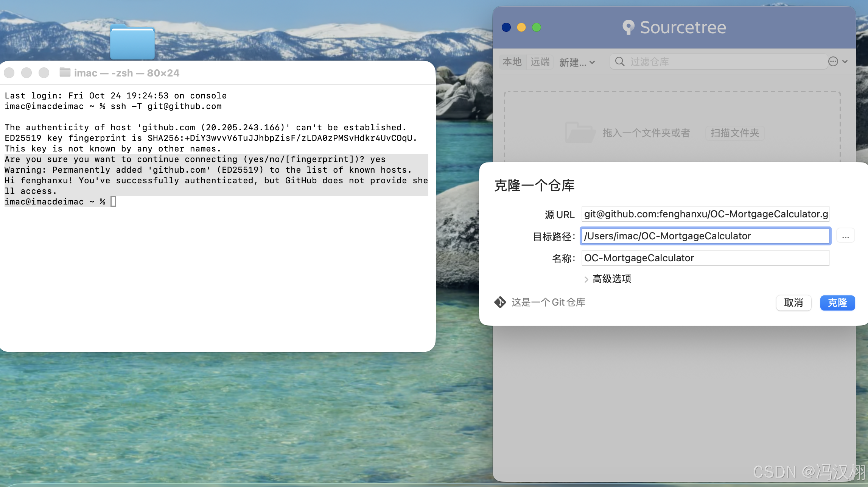Open the ellipsis options menu icon
This screenshot has height=487, width=868.
[833, 62]
